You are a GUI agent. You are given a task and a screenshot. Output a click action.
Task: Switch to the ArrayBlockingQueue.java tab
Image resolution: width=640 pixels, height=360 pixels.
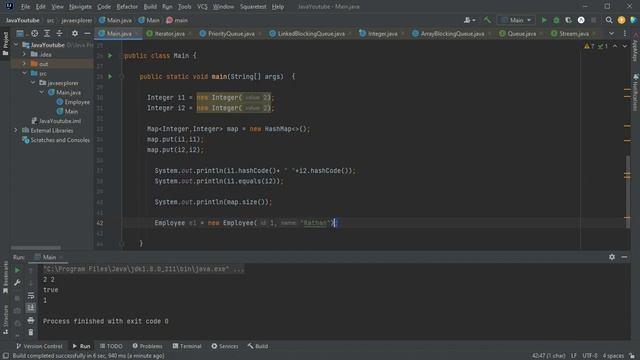pos(452,33)
